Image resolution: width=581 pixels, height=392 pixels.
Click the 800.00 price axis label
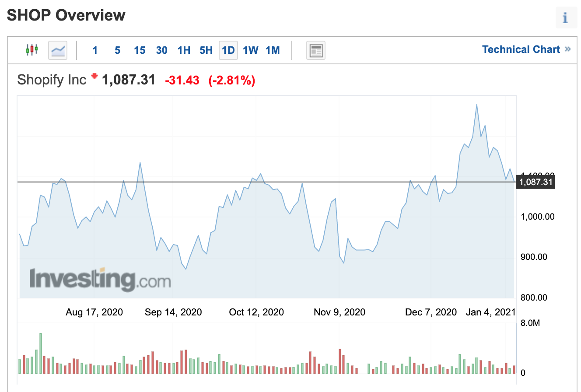click(x=534, y=297)
